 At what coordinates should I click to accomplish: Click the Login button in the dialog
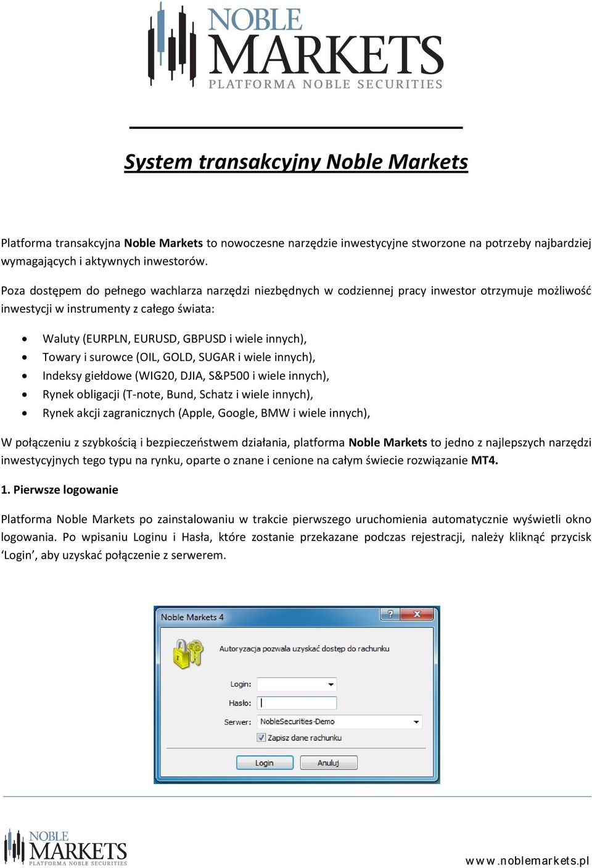(x=265, y=763)
